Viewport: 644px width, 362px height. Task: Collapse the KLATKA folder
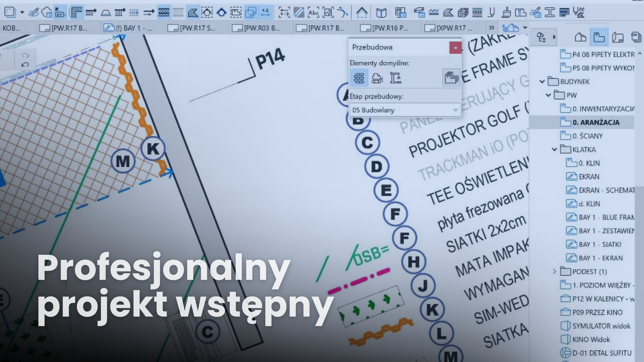click(x=554, y=150)
